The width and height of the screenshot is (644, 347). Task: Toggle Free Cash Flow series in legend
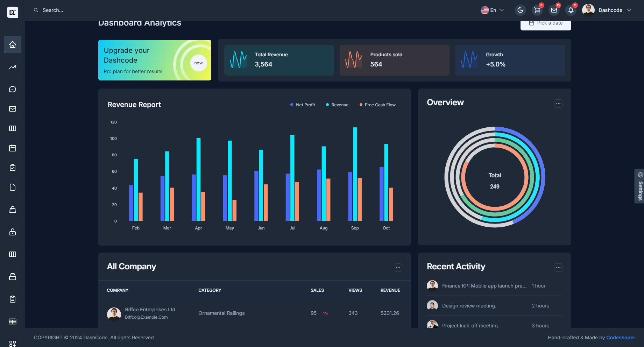[x=377, y=105]
